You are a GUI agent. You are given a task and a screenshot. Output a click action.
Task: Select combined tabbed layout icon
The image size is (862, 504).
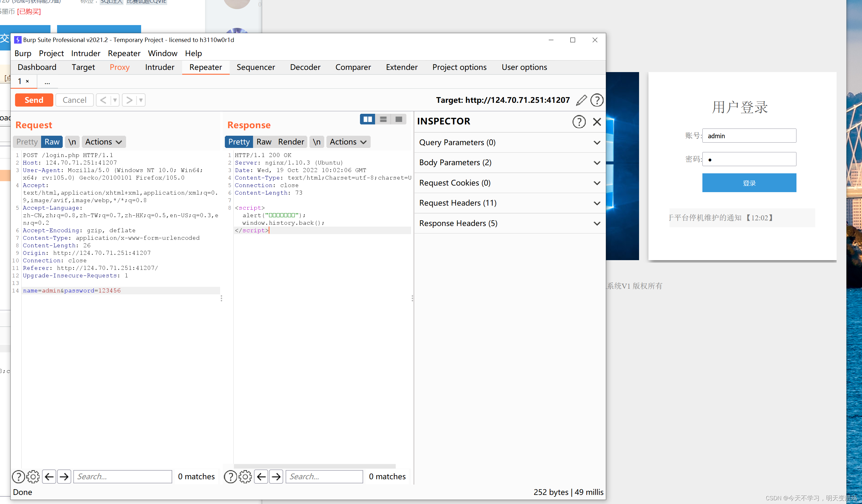coord(399,119)
